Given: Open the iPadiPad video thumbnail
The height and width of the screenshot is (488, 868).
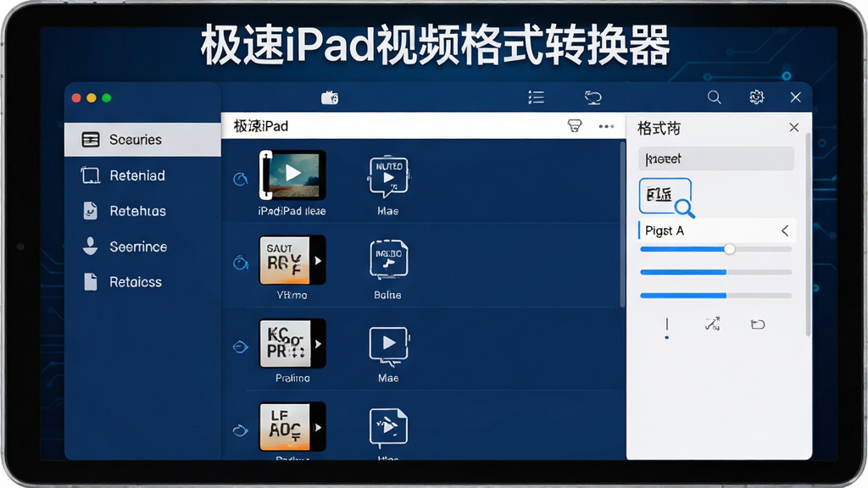Looking at the screenshot, I should [292, 175].
